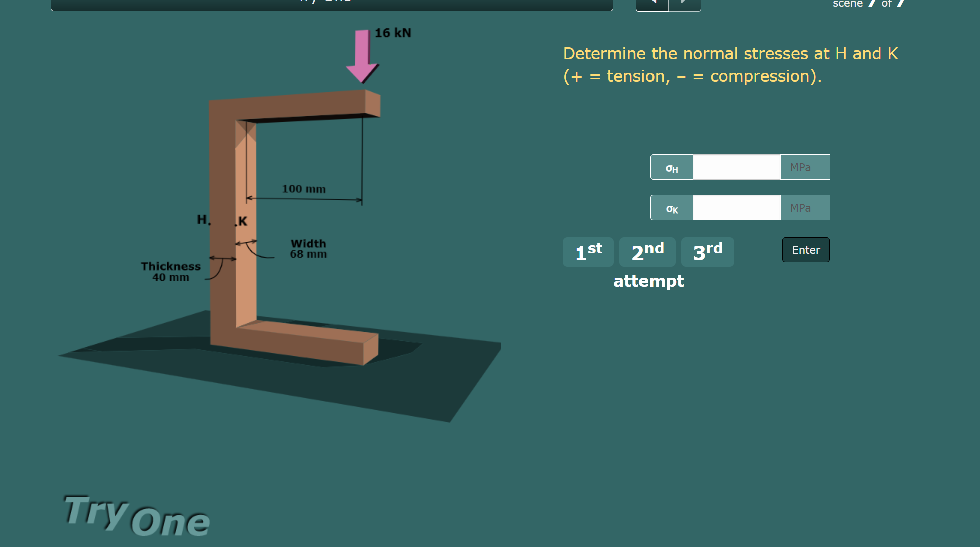
Task: Click the σH label
Action: point(672,168)
